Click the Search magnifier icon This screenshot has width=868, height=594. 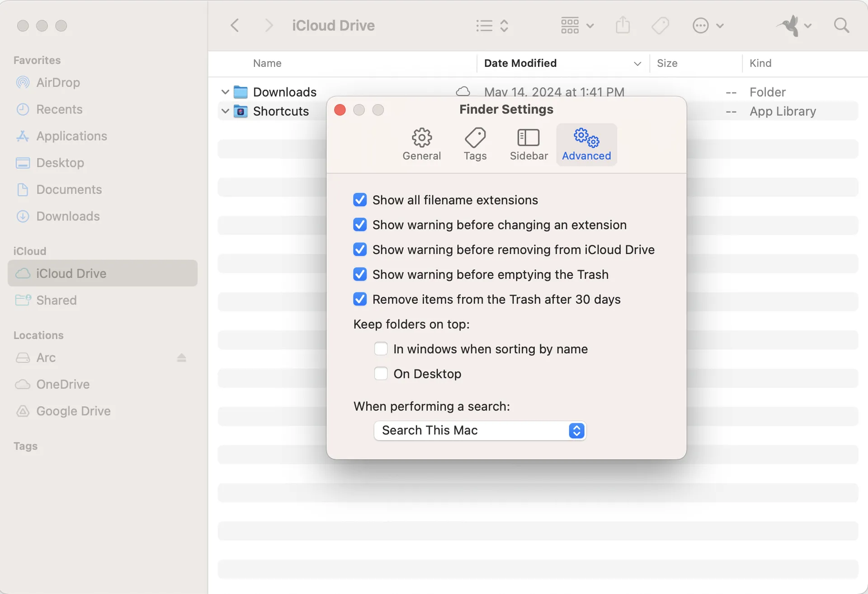[x=841, y=25]
